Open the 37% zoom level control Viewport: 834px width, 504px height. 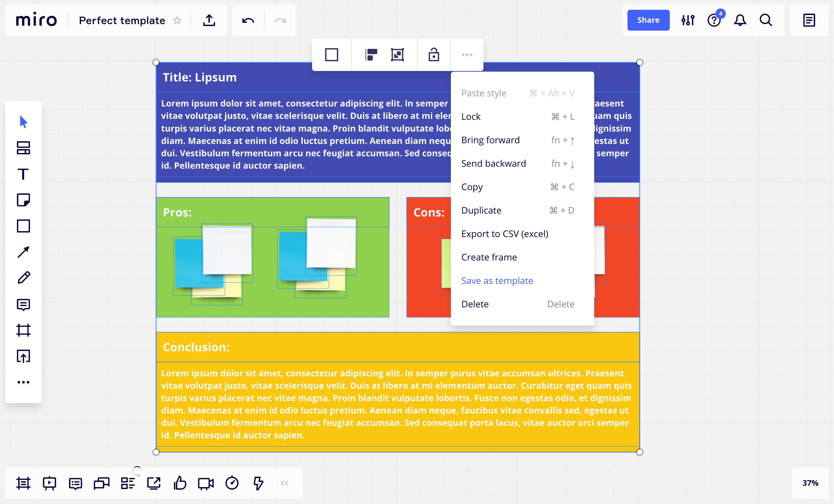coord(810,483)
